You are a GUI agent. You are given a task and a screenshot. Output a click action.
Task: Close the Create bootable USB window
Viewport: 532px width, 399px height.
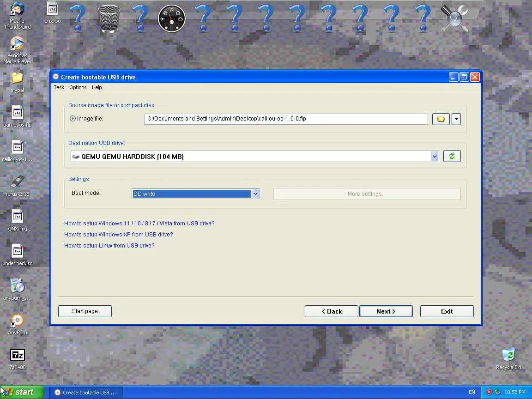pos(475,77)
